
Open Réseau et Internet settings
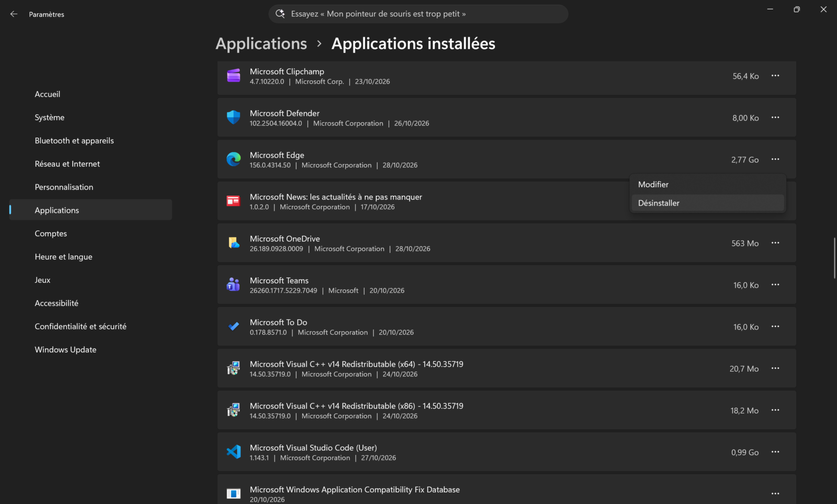[x=91, y=164]
